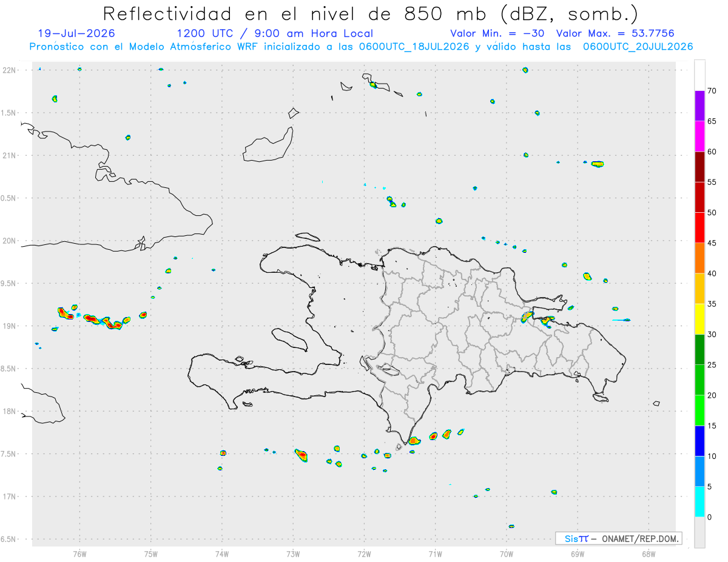728x562 pixels.
Task: Click the '68W' longitude label
Action: [x=649, y=554]
